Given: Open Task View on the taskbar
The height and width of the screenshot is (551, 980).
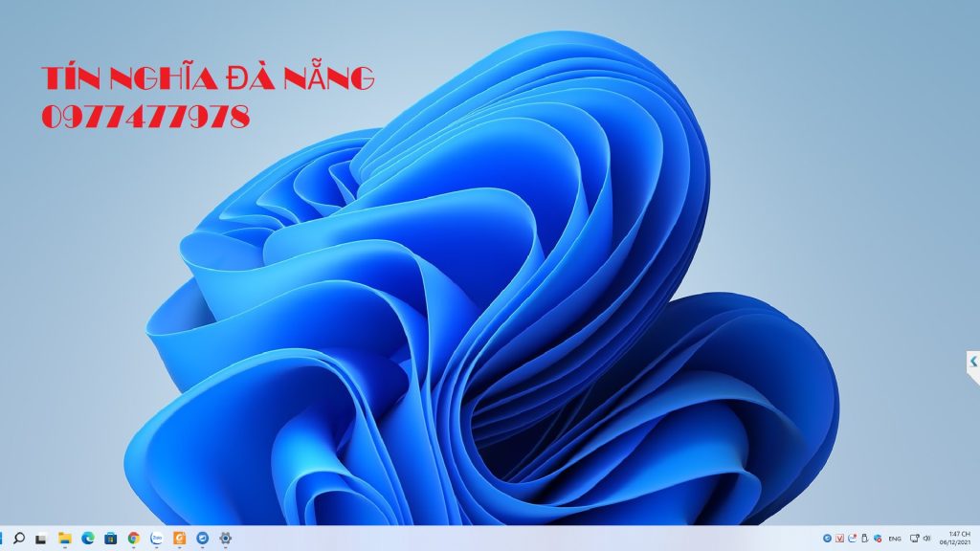Looking at the screenshot, I should [x=41, y=539].
